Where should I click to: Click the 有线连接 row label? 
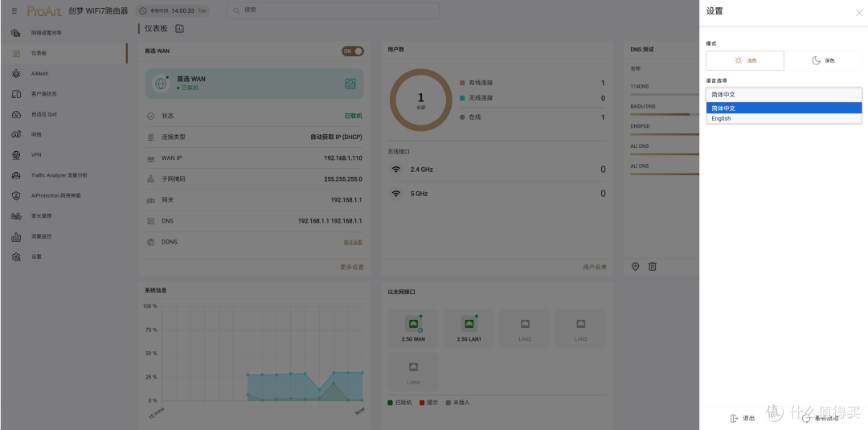tap(481, 83)
